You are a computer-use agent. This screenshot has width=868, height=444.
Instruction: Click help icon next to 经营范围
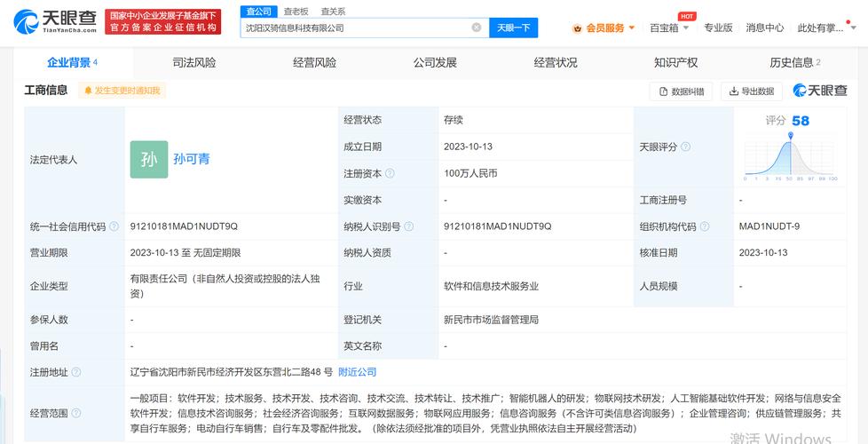[76, 413]
